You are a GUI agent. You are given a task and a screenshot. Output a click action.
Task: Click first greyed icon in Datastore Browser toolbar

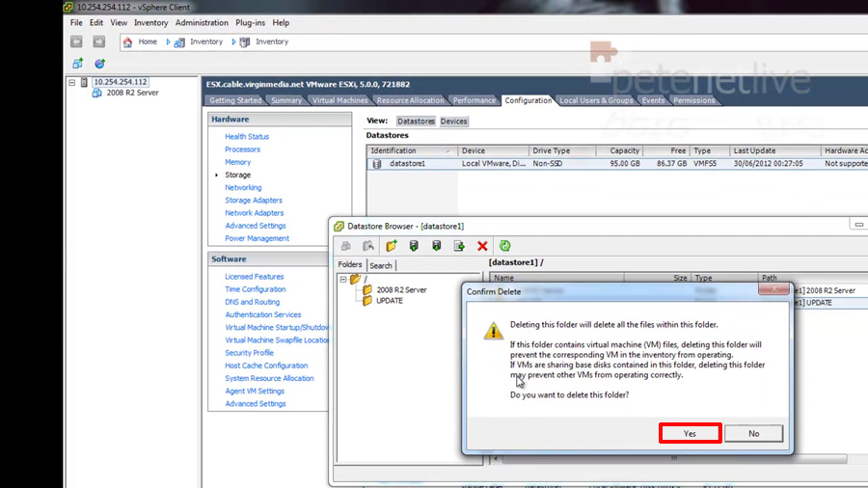(x=346, y=246)
